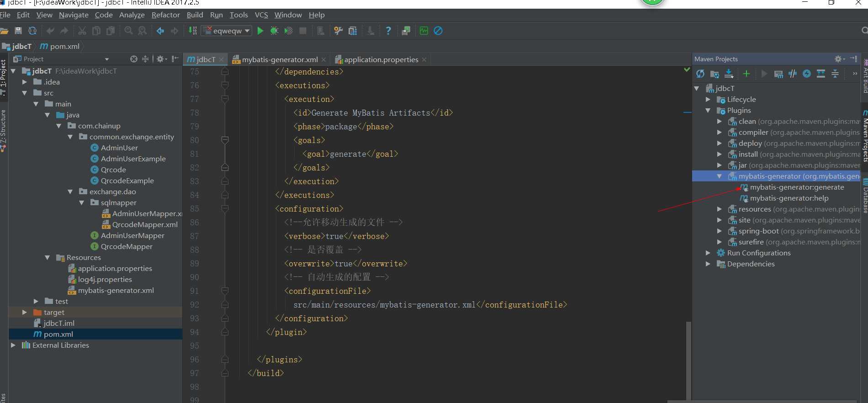Switch to application.properties editor tab

pos(381,59)
